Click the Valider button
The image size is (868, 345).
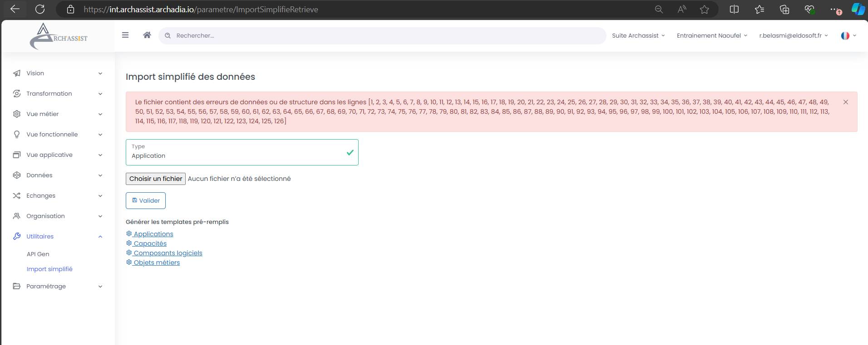(146, 201)
